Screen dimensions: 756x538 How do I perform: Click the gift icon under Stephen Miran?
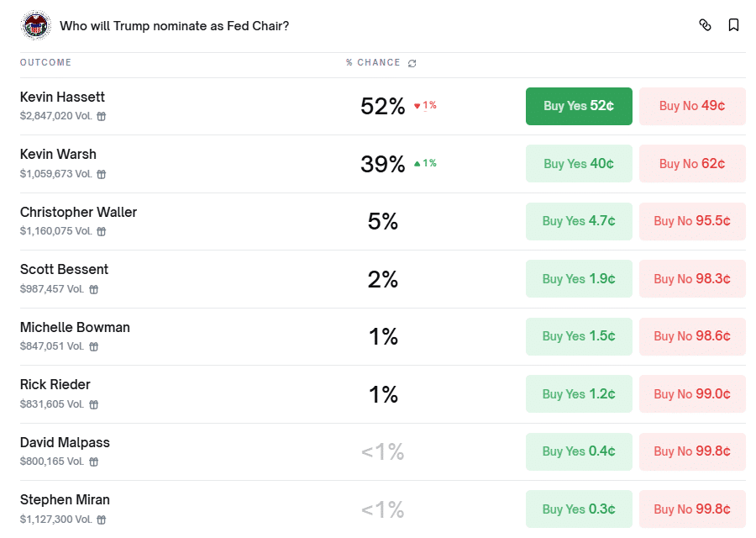tap(101, 520)
